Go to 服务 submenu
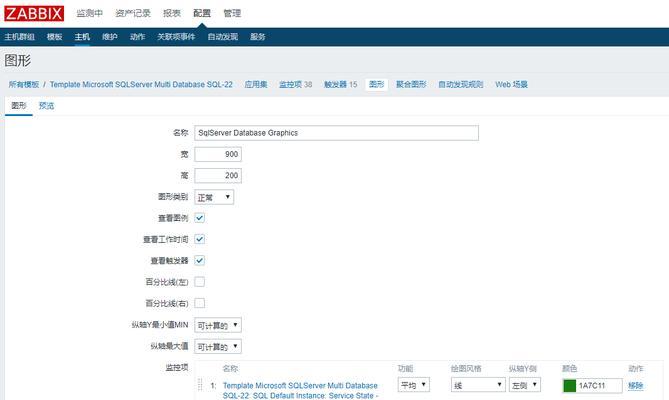 pos(258,37)
